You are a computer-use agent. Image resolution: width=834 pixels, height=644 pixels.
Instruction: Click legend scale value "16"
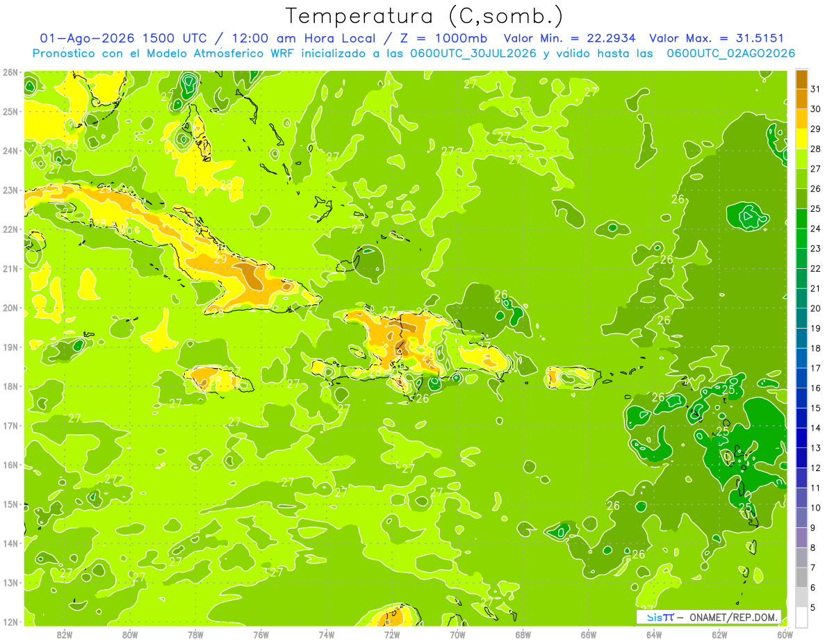tap(815, 388)
